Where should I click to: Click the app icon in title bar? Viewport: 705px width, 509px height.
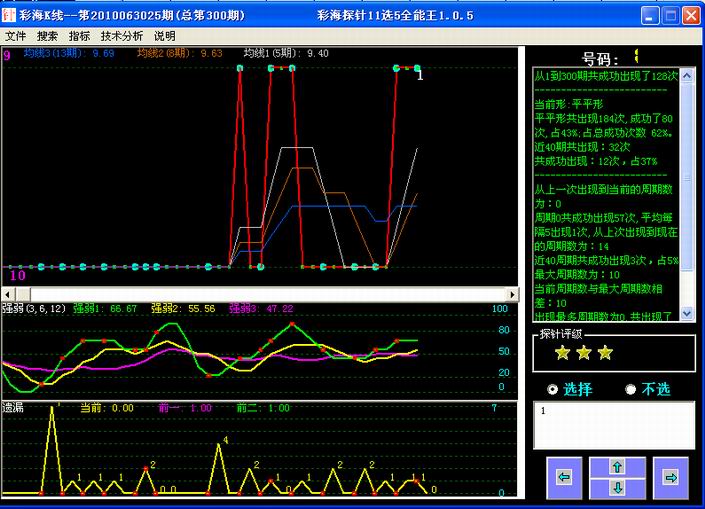point(9,15)
